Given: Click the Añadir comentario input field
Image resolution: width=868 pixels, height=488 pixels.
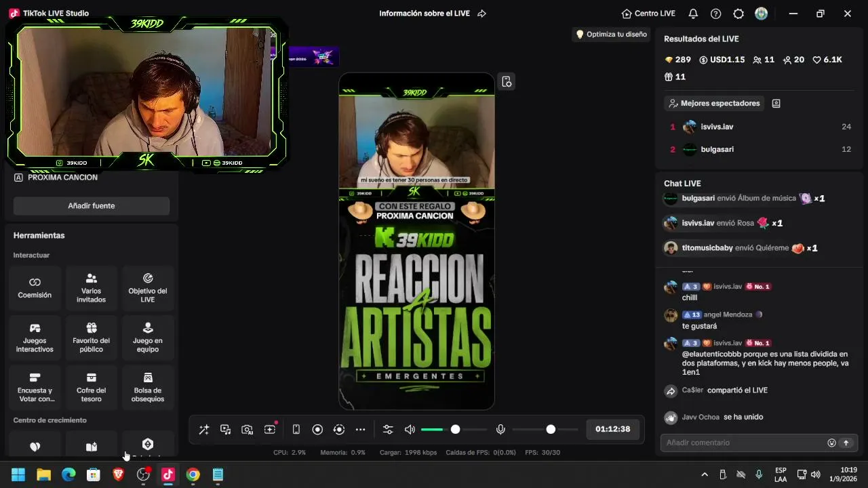Looking at the screenshot, I should click(743, 443).
